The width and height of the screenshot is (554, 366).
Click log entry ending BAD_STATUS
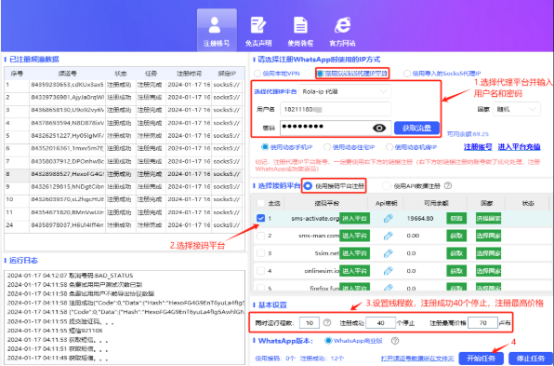pos(70,276)
